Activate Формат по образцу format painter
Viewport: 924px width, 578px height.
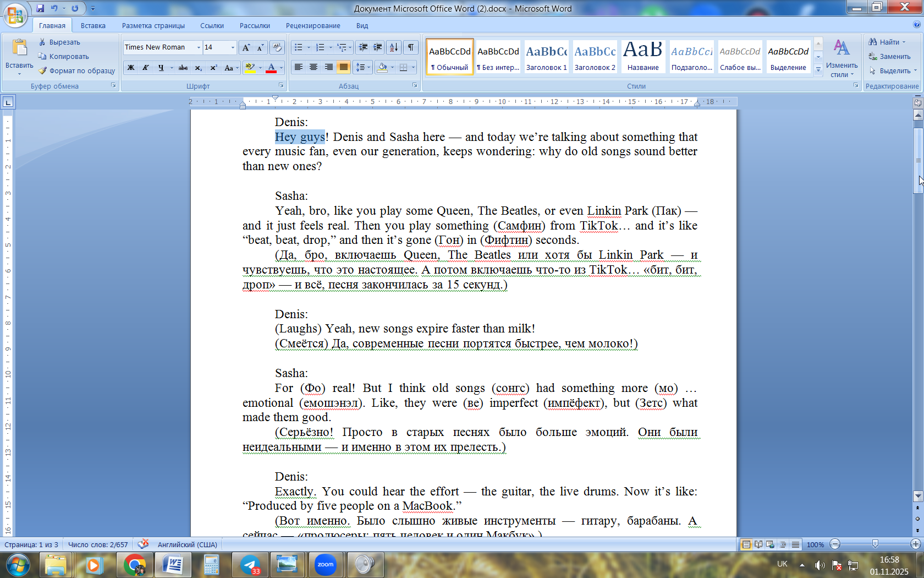(x=77, y=70)
